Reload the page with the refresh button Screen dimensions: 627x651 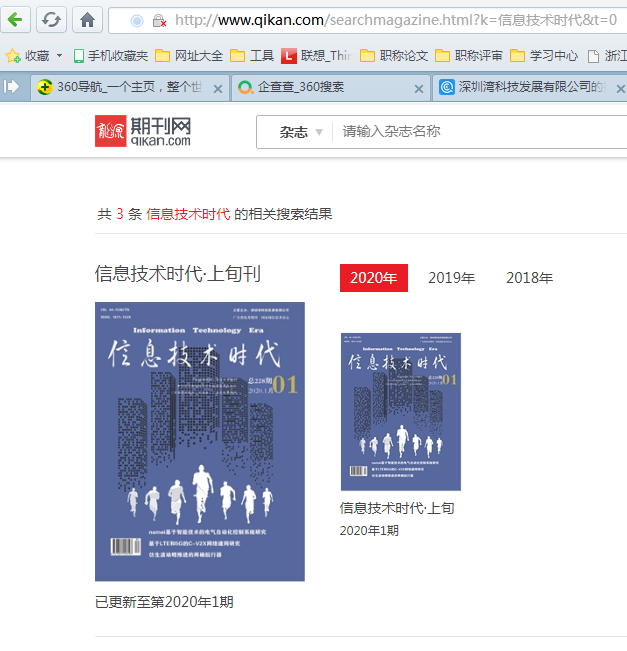coord(51,20)
